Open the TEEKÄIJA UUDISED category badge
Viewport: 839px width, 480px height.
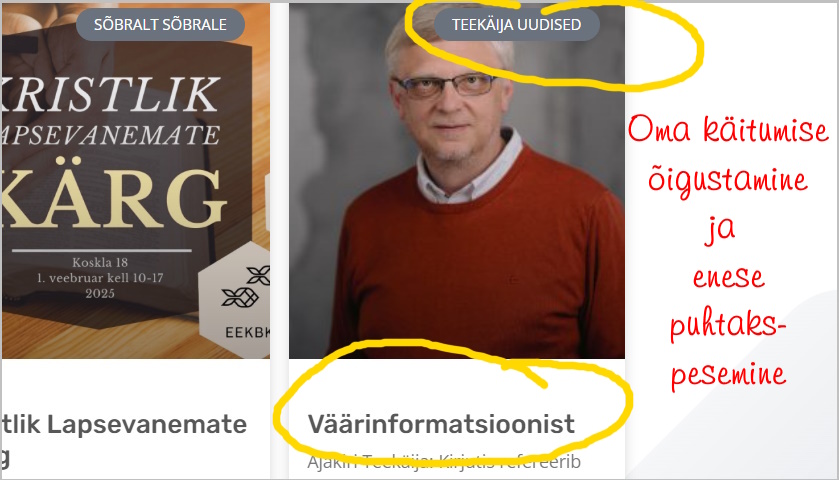[x=516, y=25]
